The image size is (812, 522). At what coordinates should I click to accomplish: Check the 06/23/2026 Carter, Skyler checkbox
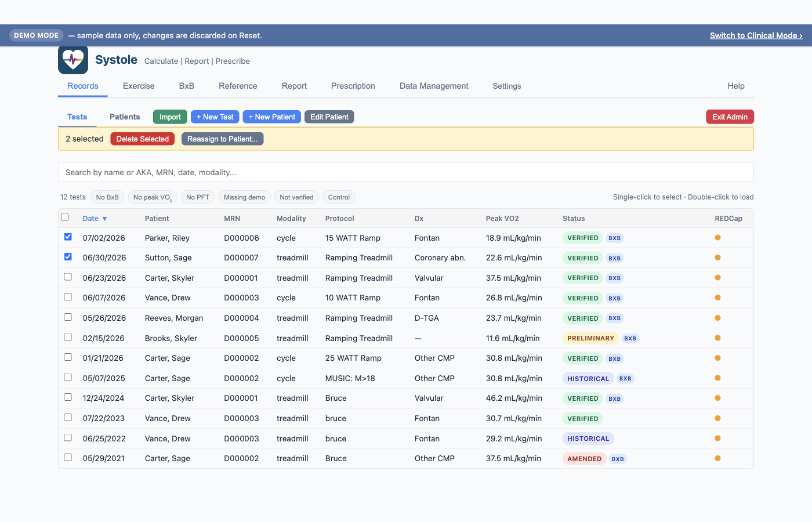click(68, 277)
